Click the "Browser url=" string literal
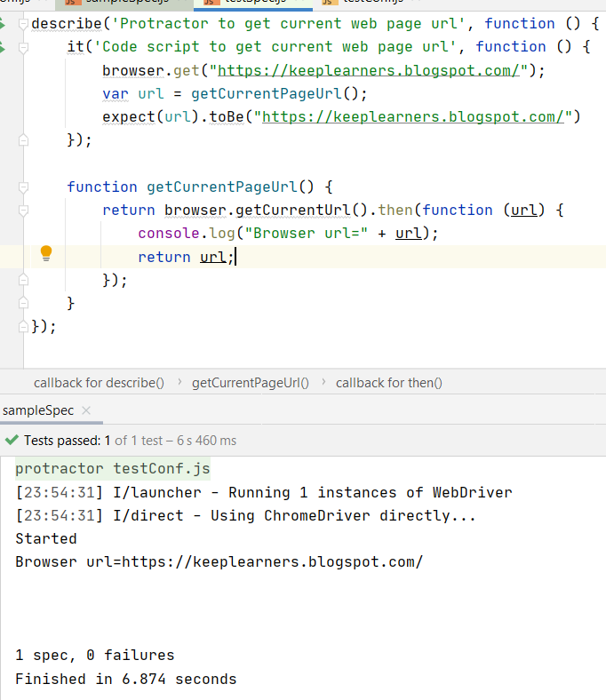 306,234
